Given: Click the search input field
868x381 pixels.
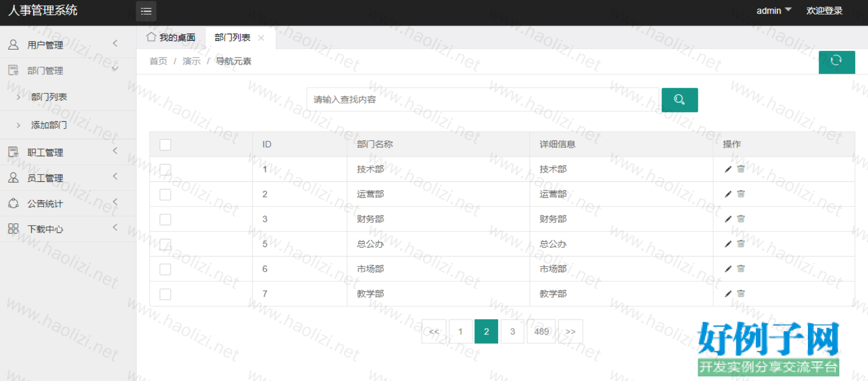Looking at the screenshot, I should (482, 100).
